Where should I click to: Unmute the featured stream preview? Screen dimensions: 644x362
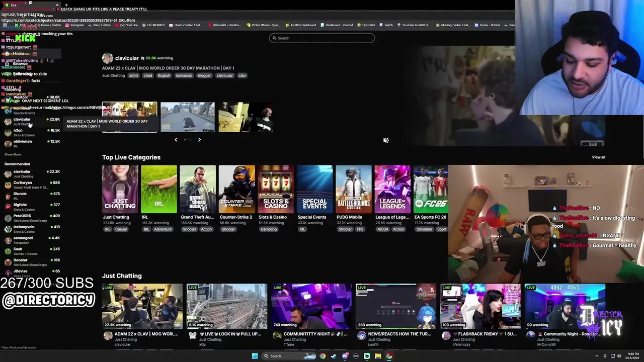click(x=386, y=140)
